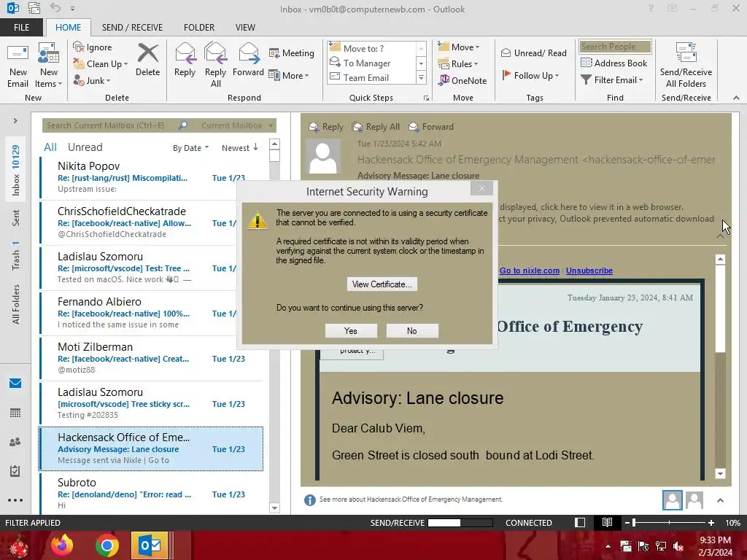747x560 pixels.
Task: Open the New Items menu
Action: [49, 65]
